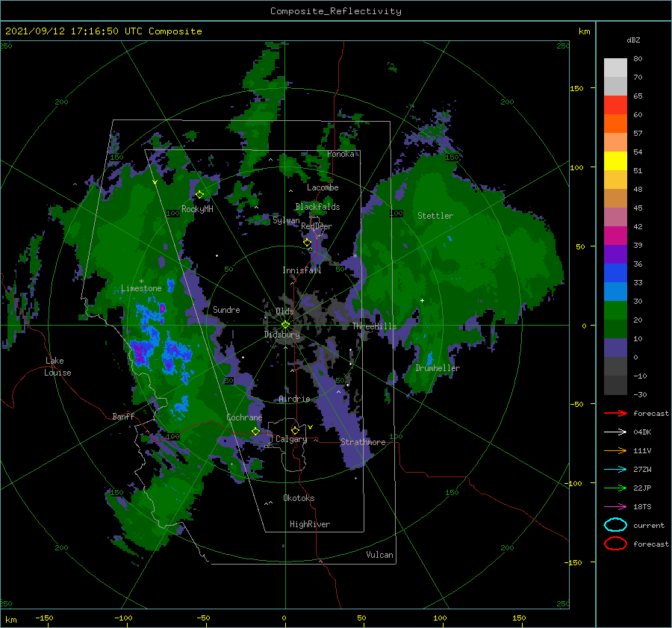Click the green 22JP arrow legend icon

[615, 488]
